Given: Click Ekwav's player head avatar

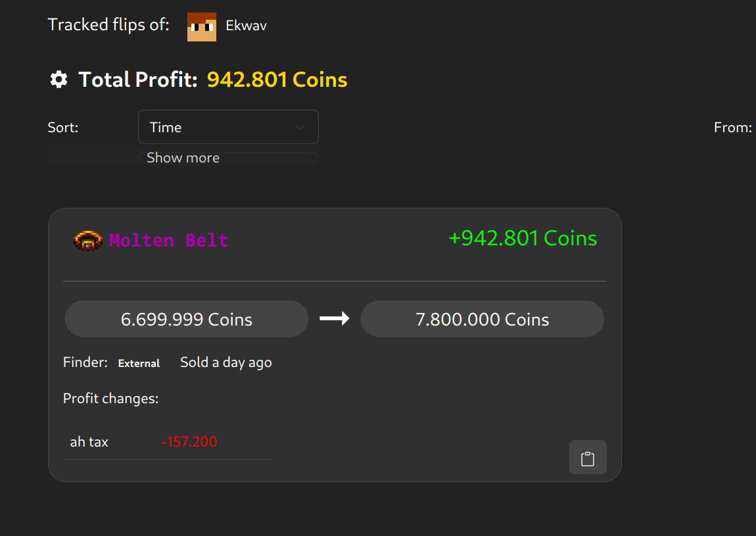Looking at the screenshot, I should tap(202, 26).
